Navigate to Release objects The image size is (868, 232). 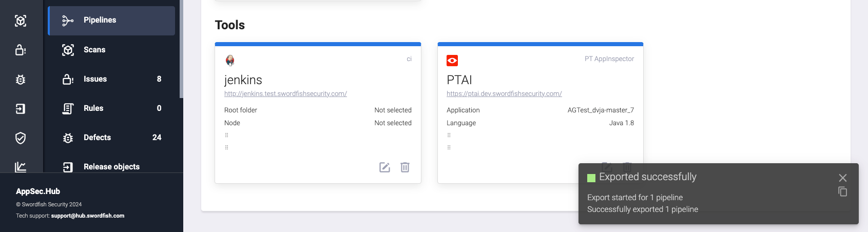pos(111,167)
